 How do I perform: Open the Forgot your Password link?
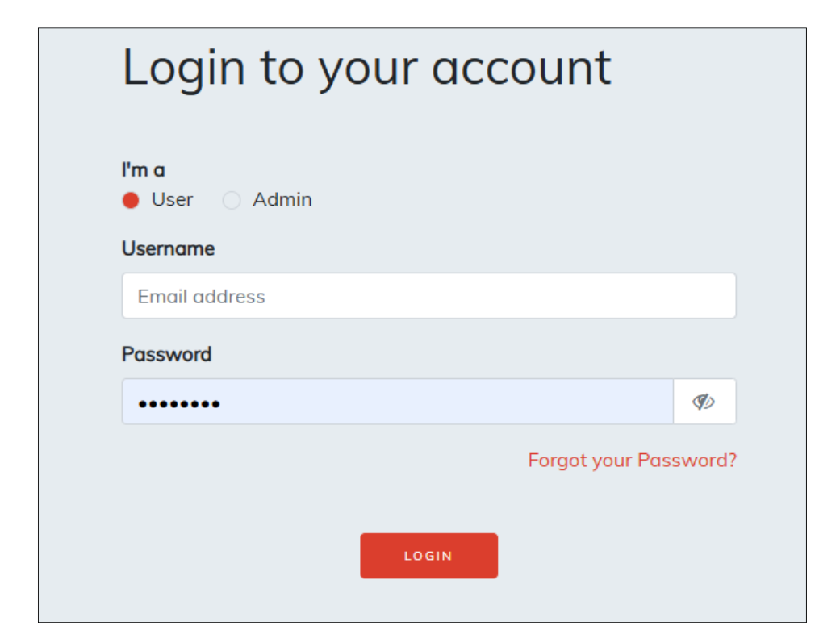click(632, 461)
